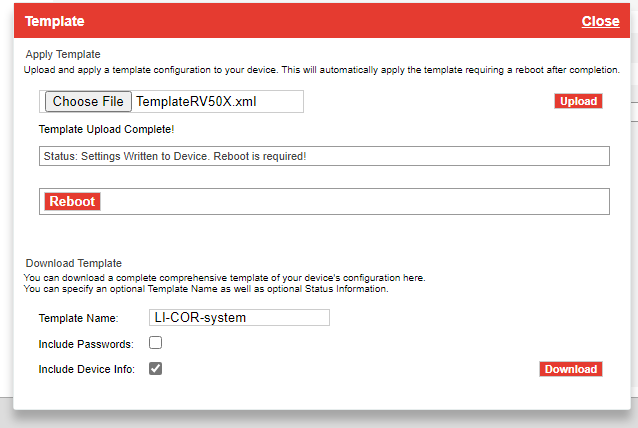
Task: Click the Include Passwords label
Action: [x=85, y=344]
